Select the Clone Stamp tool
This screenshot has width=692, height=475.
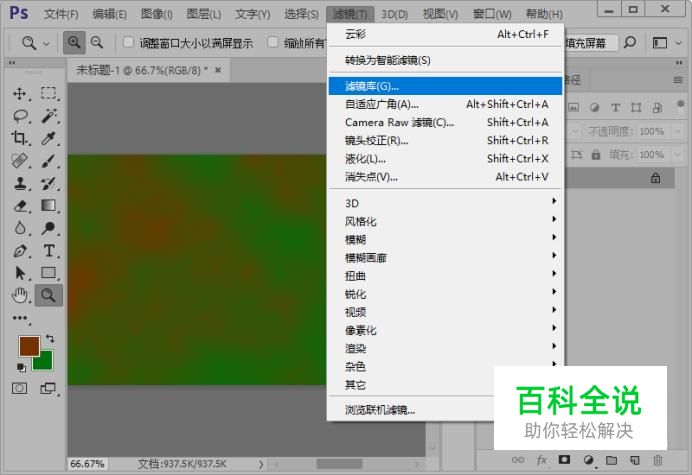[19, 183]
